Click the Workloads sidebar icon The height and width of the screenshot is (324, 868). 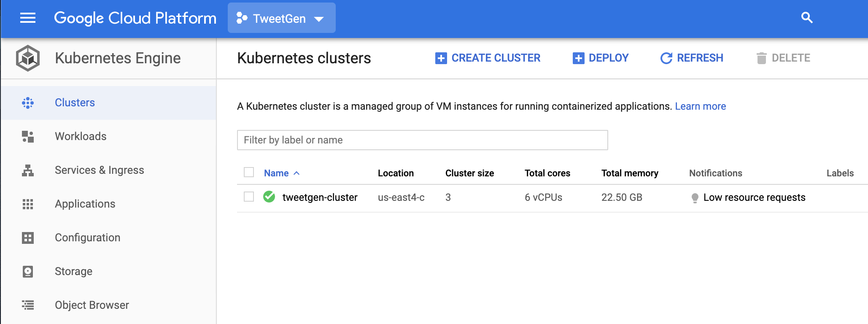pyautogui.click(x=28, y=136)
